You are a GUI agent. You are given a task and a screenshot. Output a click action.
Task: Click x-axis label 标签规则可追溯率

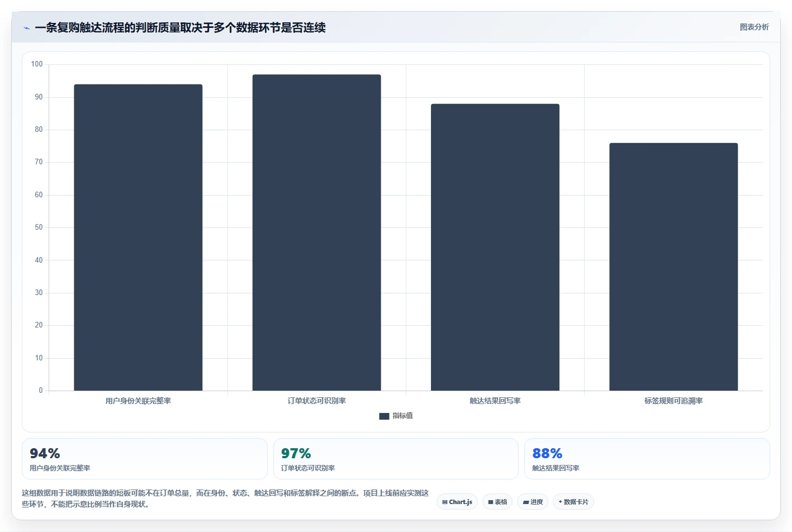pos(674,401)
